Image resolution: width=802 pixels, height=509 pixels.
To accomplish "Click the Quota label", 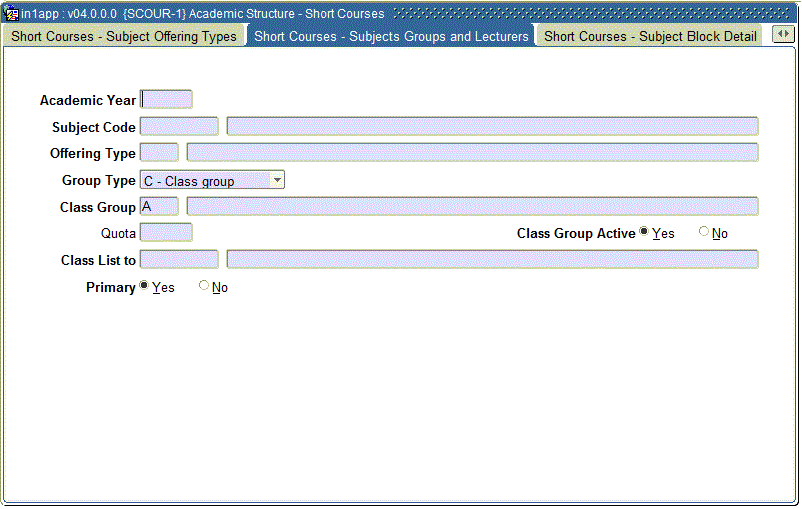I will click(x=118, y=234).
